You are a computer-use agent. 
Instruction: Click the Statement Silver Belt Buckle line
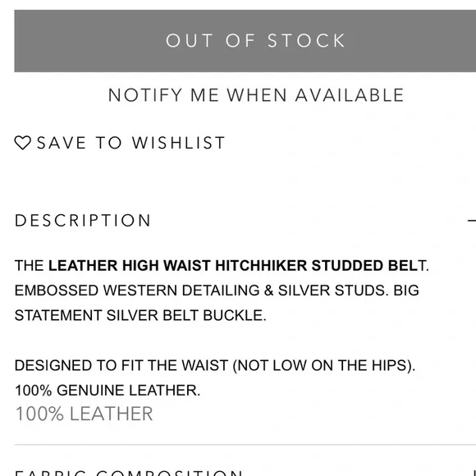(x=140, y=315)
